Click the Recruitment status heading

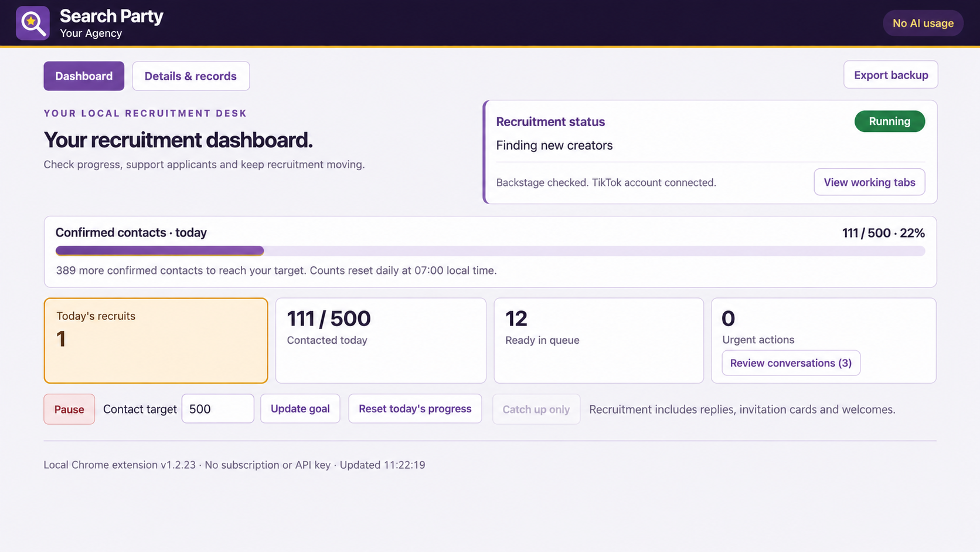click(550, 121)
